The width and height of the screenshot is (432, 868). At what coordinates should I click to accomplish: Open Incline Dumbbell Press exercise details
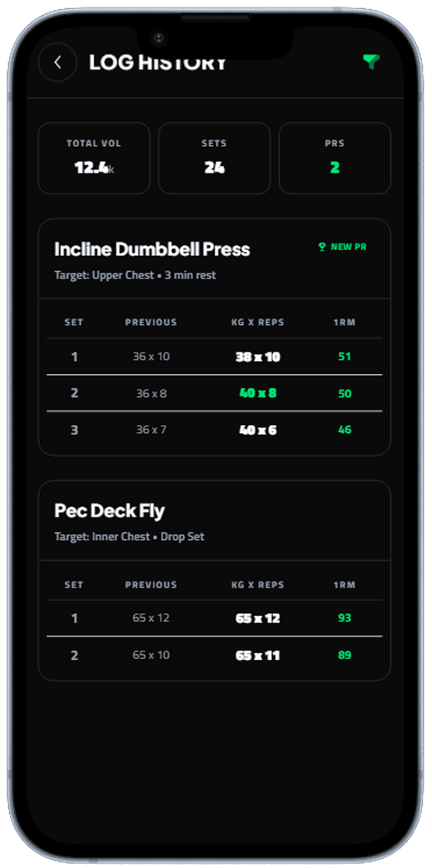(153, 249)
